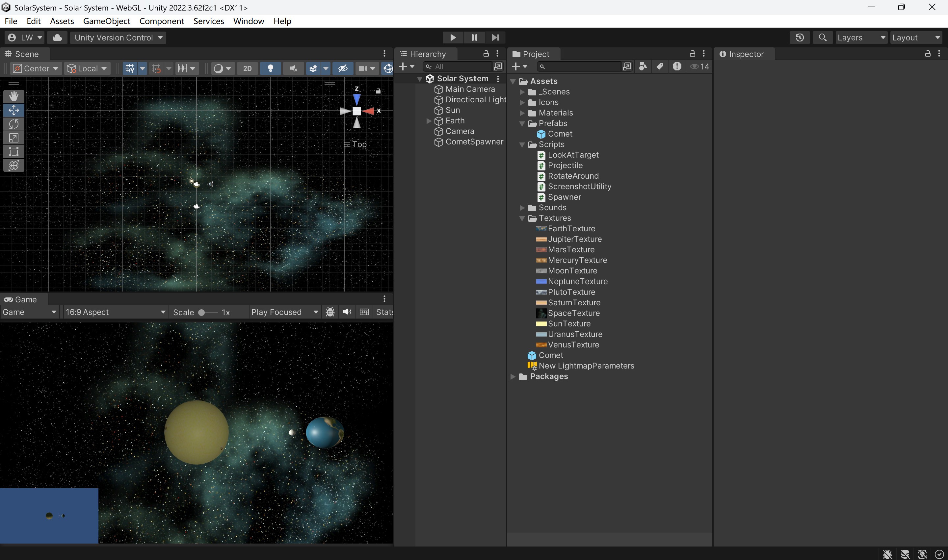Collapse the Textures folder
948x560 pixels.
pos(522,218)
